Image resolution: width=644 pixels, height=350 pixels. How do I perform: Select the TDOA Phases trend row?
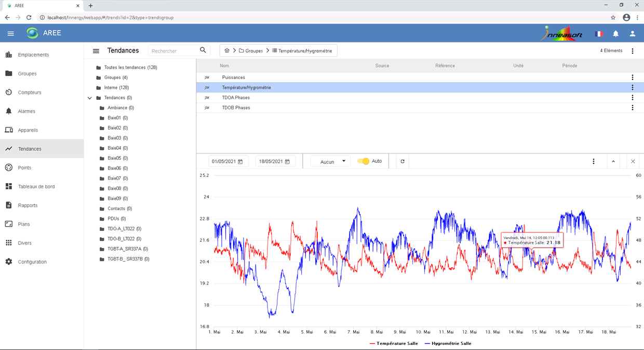236,98
